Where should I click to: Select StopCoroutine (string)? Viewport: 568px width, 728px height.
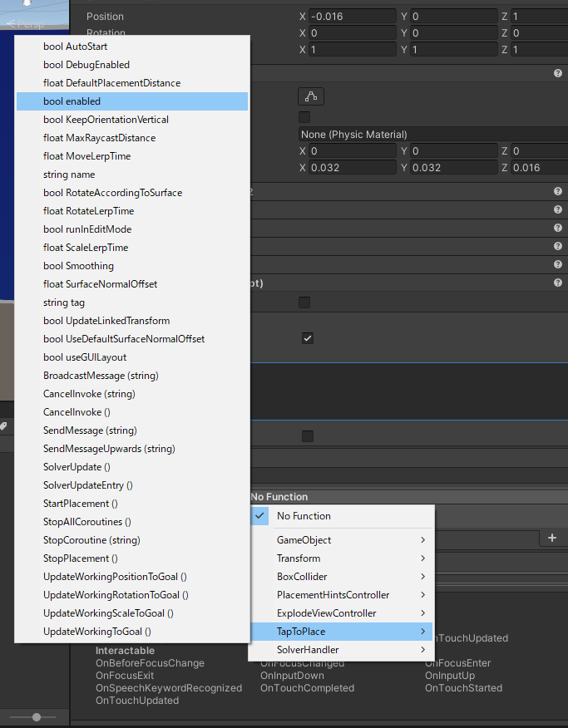click(x=132, y=540)
